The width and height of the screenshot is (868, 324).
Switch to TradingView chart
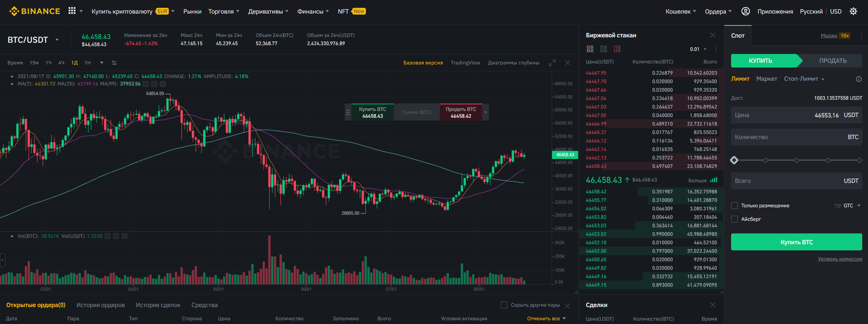465,63
